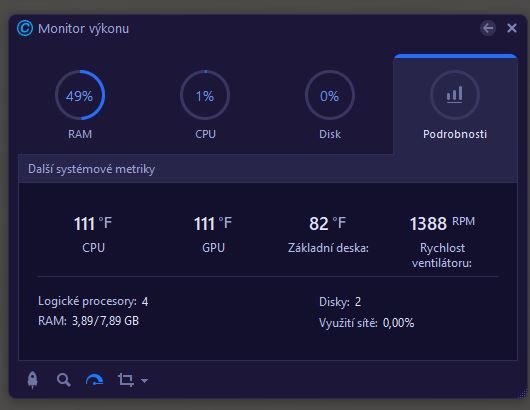Open the RAM usage tab
Viewport: 530px width, 410px height.
click(x=80, y=105)
